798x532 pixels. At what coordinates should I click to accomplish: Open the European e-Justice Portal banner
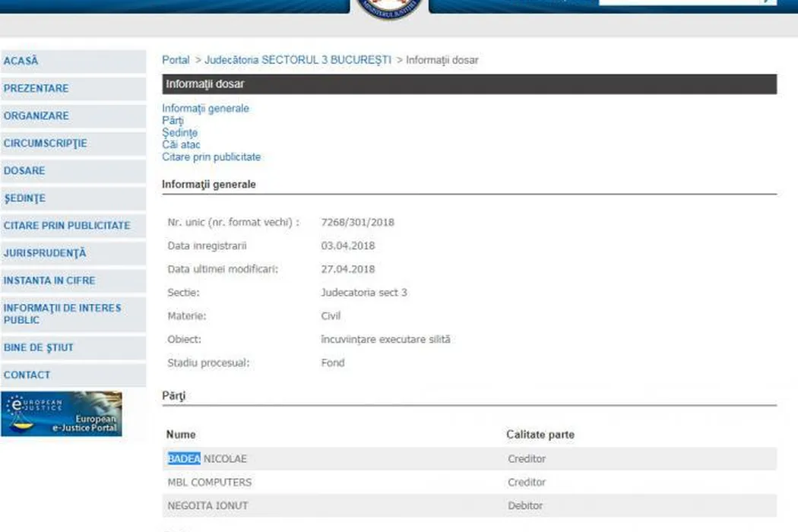pos(62,414)
